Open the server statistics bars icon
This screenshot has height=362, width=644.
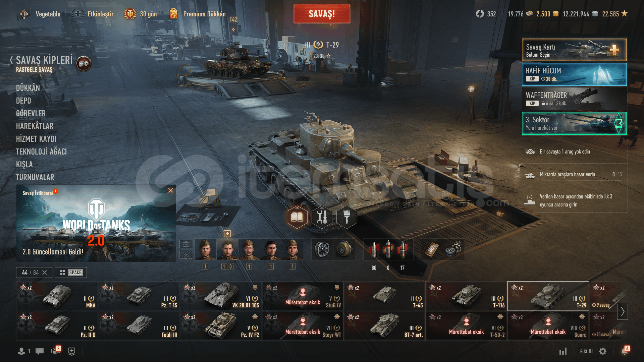(563, 351)
